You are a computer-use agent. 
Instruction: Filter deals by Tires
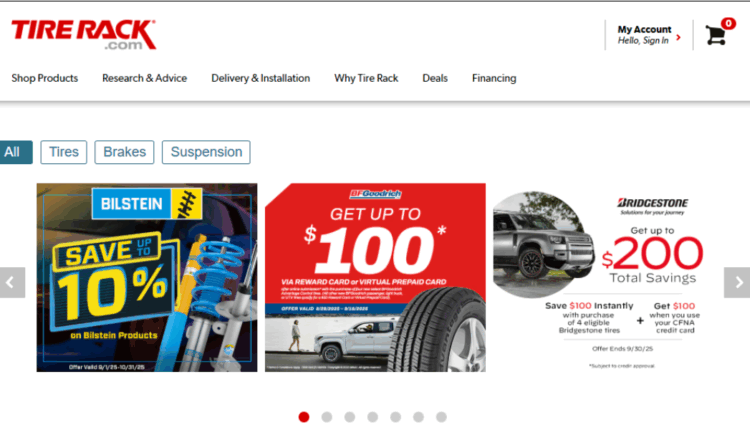tap(64, 152)
